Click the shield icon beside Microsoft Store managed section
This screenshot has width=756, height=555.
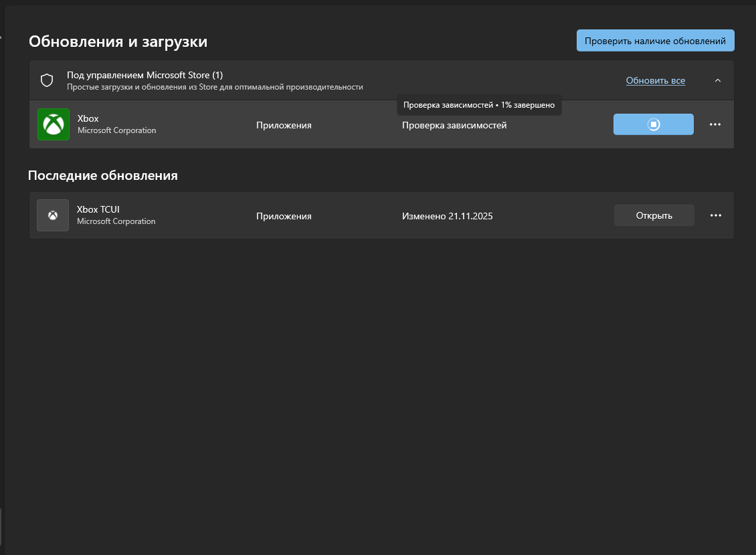(x=47, y=80)
